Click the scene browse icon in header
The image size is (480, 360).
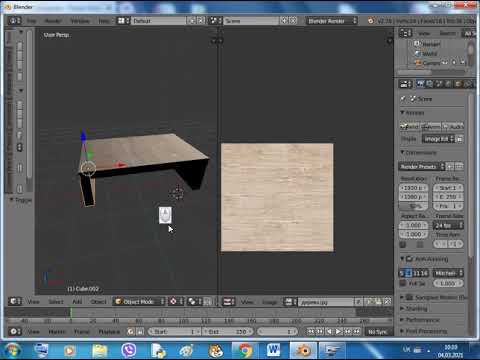(x=215, y=21)
